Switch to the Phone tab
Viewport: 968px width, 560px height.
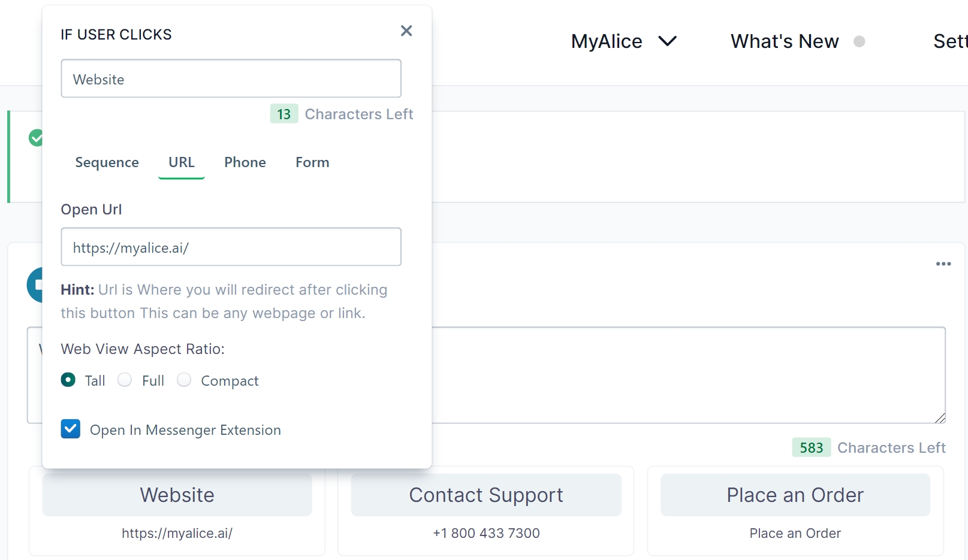tap(245, 162)
